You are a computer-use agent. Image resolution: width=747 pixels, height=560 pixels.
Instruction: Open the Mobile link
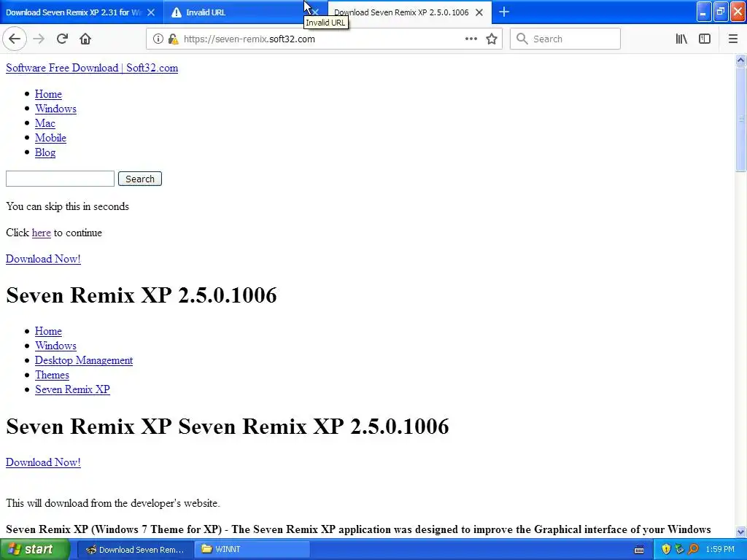pos(50,138)
